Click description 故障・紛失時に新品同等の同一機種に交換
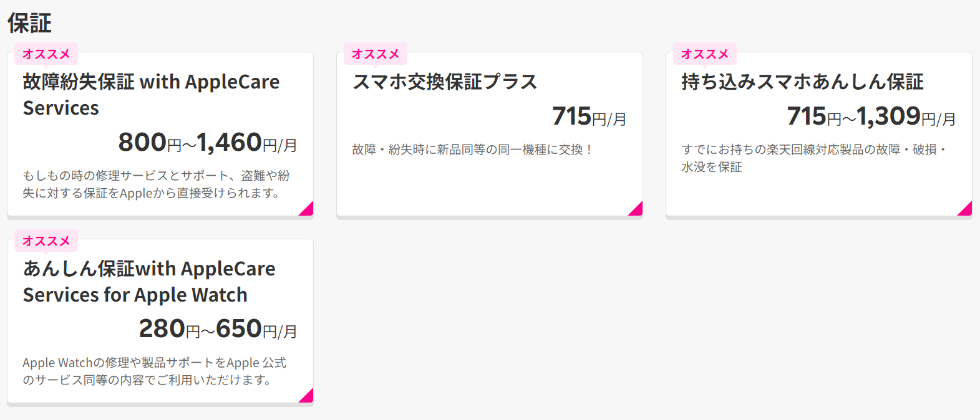Image resolution: width=980 pixels, height=420 pixels. (472, 150)
